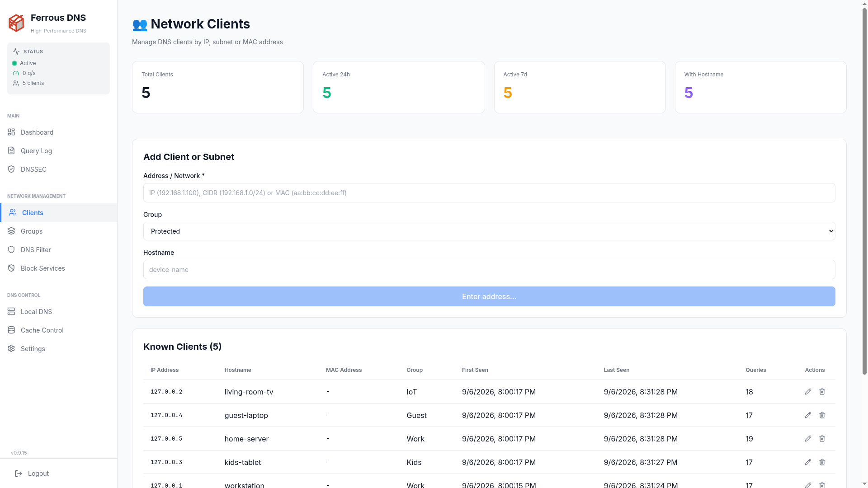Delete the home-server client
This screenshot has width=868, height=488.
(x=822, y=439)
